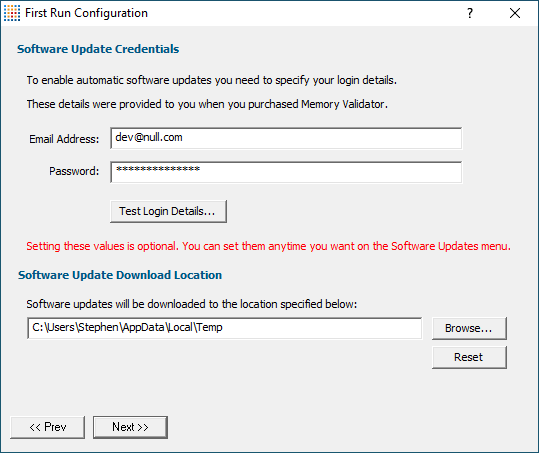The height and width of the screenshot is (453, 539).
Task: Click into the Password field
Action: click(x=286, y=172)
